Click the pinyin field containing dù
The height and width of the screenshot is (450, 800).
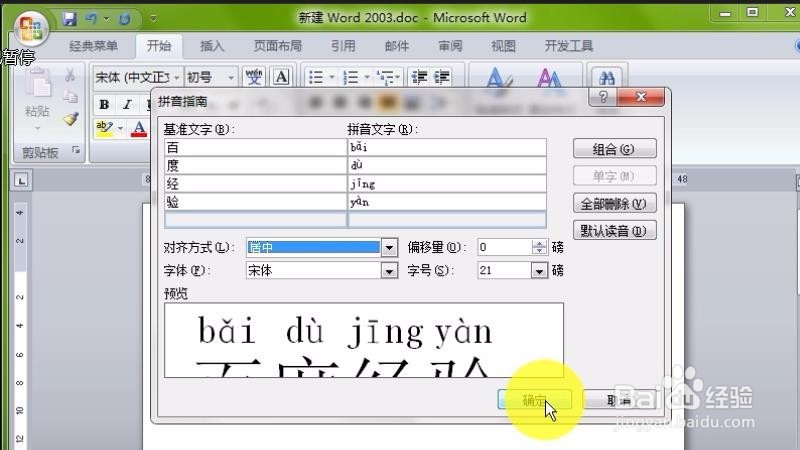[447, 165]
